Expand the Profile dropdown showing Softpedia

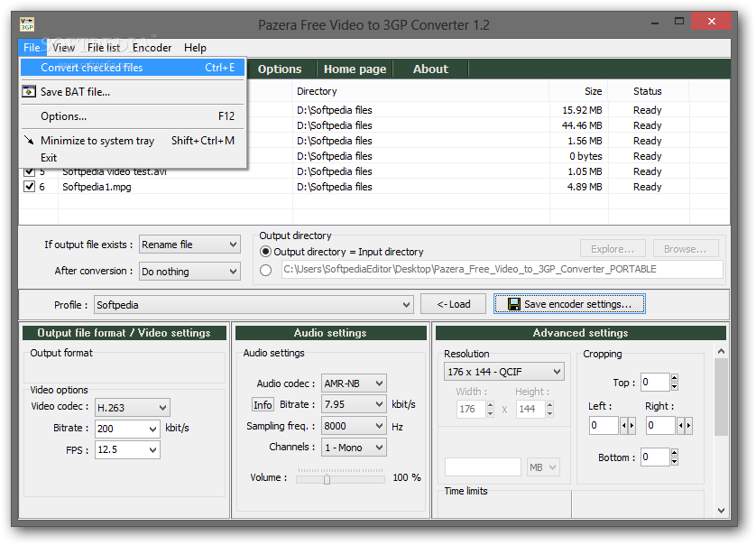pyautogui.click(x=254, y=305)
